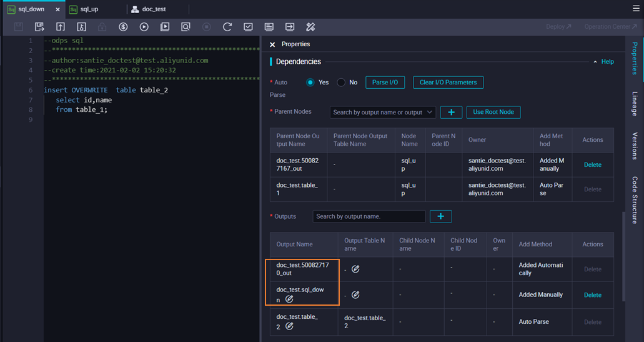Click the monitor checkmark toolbar icon
This screenshot has width=644, height=342.
(x=248, y=27)
